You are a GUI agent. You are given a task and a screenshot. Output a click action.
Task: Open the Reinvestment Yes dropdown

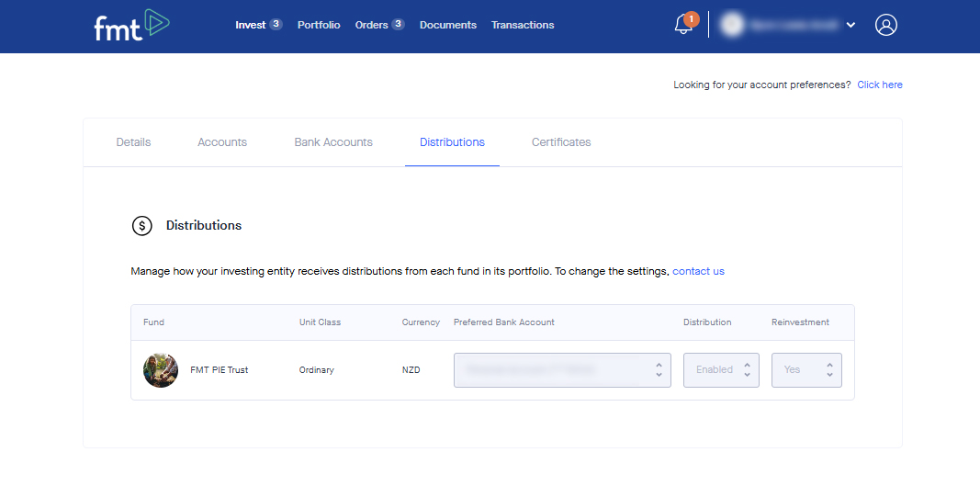[806, 370]
